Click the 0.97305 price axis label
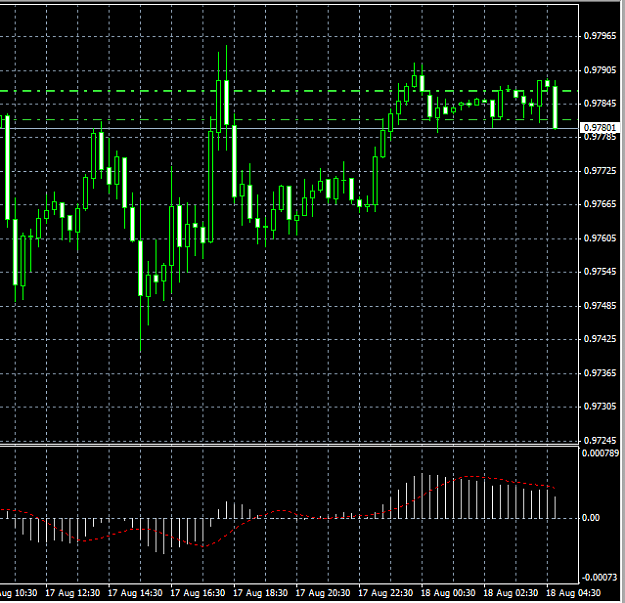This screenshot has width=625, height=603. [x=599, y=407]
